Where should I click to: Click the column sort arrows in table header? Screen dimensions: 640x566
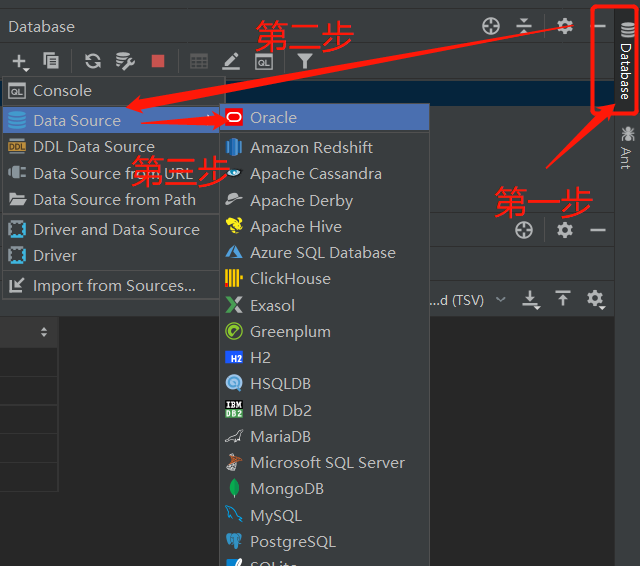(44, 332)
